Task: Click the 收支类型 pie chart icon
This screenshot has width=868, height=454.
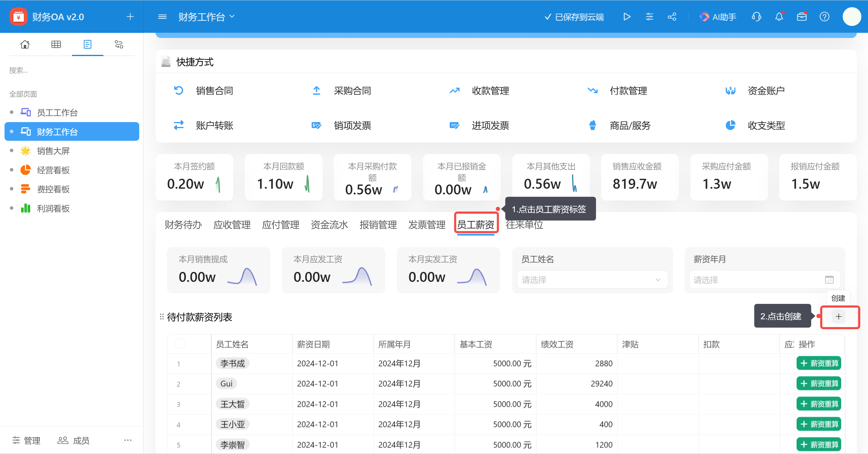Action: pos(730,125)
